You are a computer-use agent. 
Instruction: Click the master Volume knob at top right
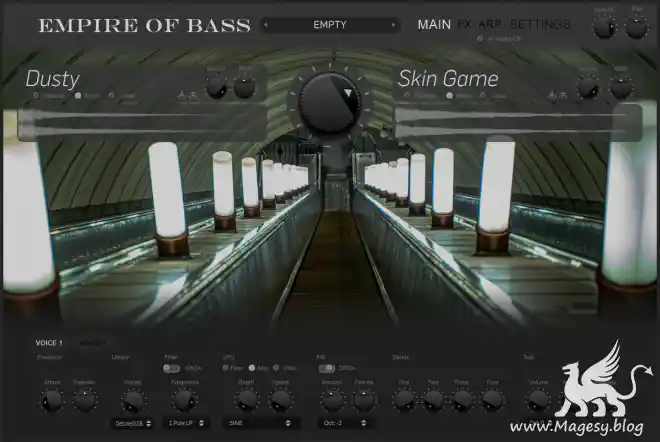tap(604, 27)
